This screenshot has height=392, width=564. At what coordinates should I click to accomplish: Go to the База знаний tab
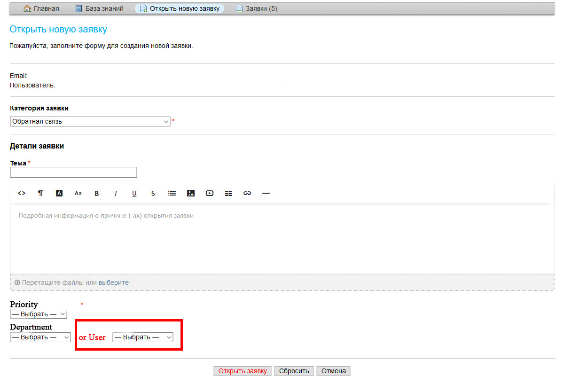[99, 8]
